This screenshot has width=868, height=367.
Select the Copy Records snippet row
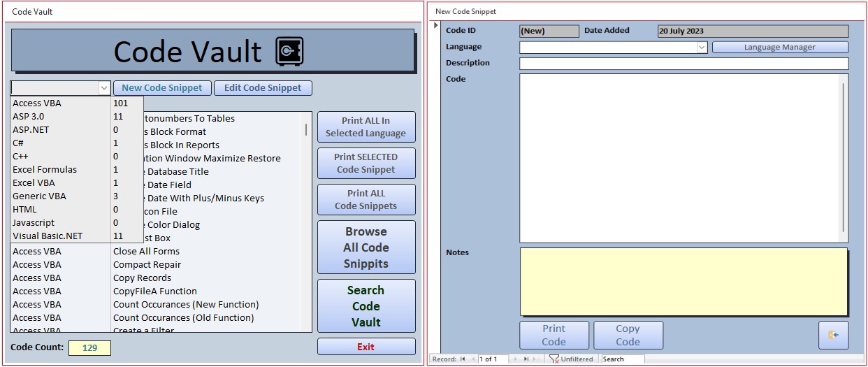(x=161, y=278)
